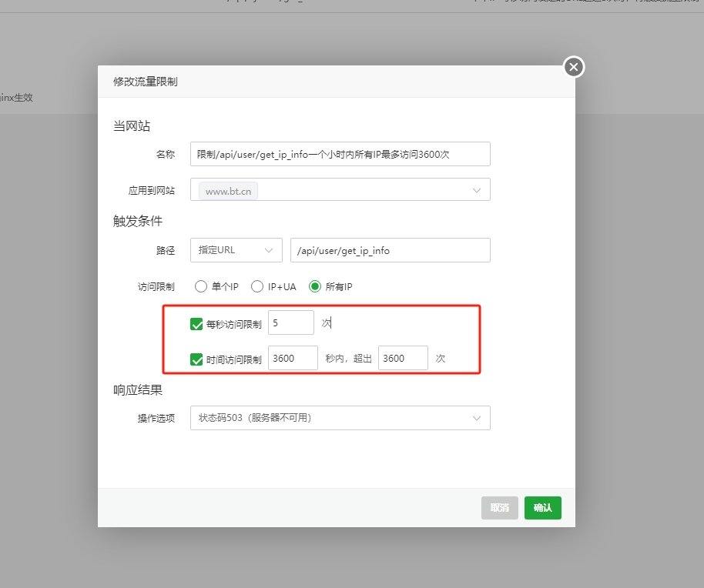Click the 响应结果 section heading
This screenshot has height=588, width=704.
pos(138,390)
